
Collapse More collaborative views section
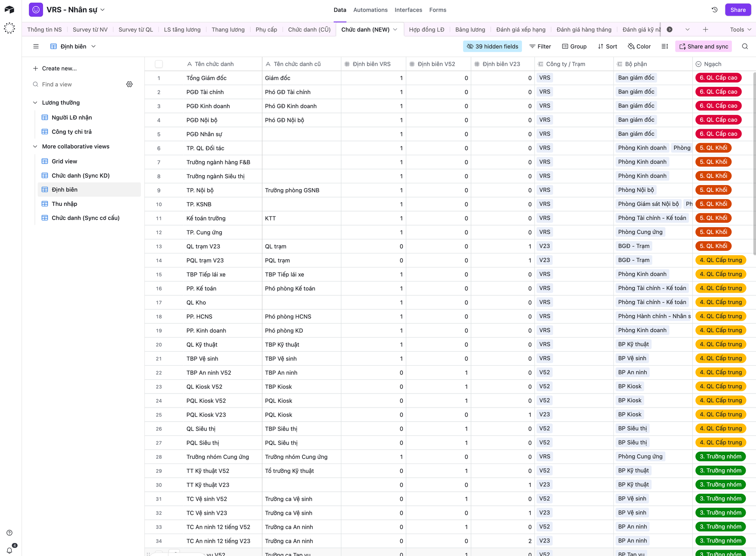tap(35, 147)
